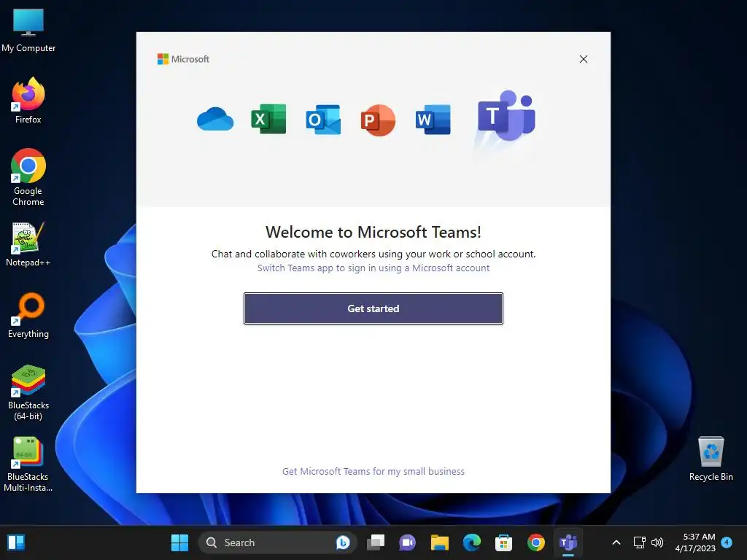Click the OneDrive cloud icon in banner

(x=215, y=119)
